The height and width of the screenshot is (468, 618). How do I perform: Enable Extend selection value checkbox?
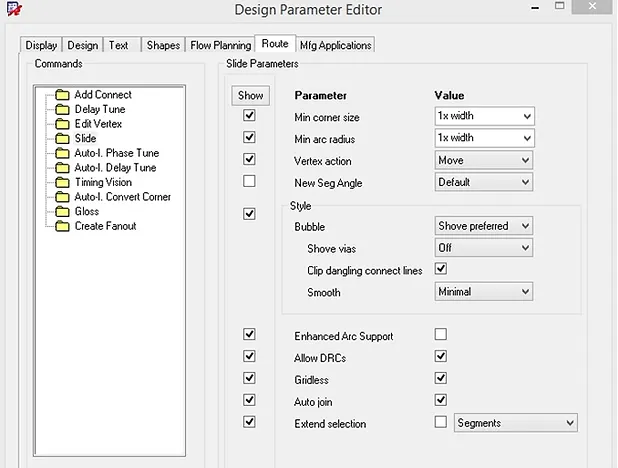pyautogui.click(x=441, y=422)
